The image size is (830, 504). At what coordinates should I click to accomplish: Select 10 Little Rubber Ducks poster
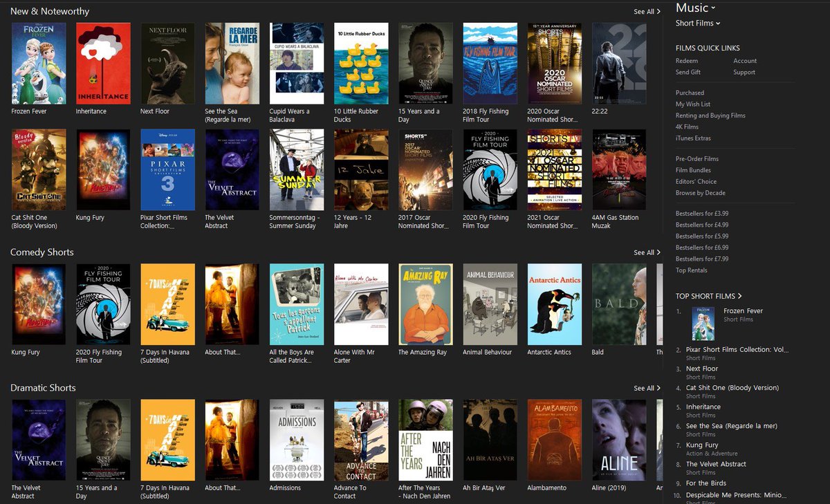361,63
